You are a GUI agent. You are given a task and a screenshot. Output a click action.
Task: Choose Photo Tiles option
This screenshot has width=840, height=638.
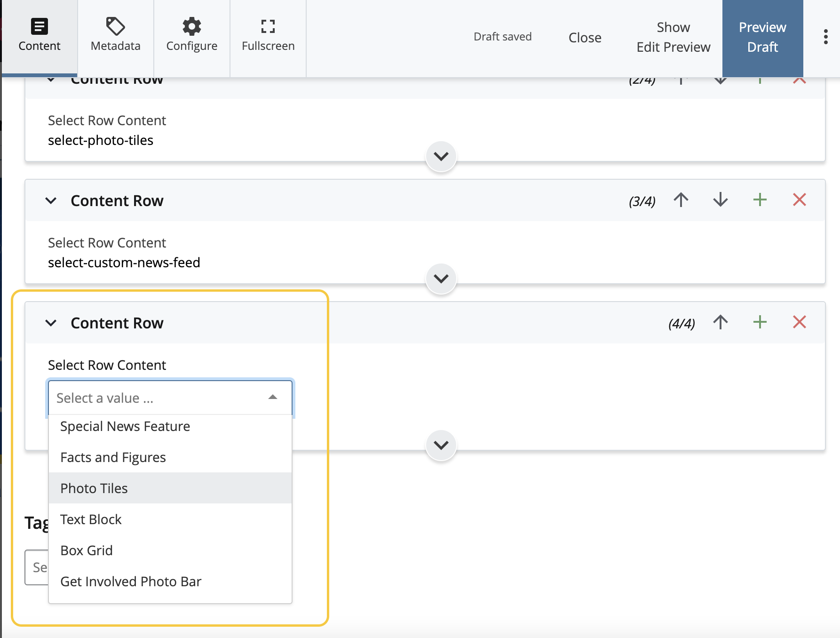click(x=170, y=488)
